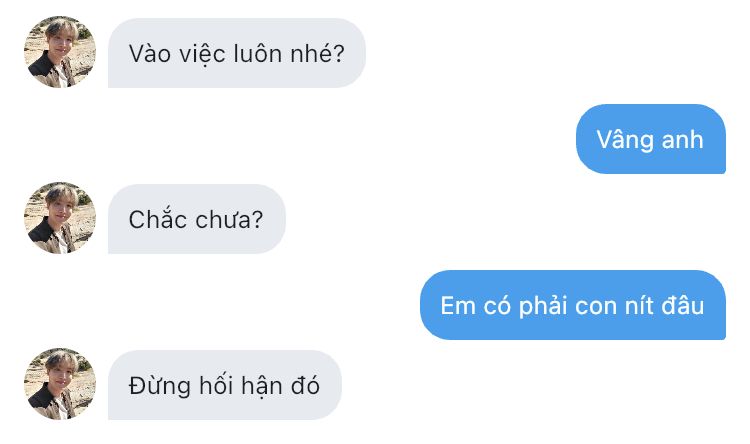The width and height of the screenshot is (750, 444).
Task: Select the "Vào việc luôn nhé?" message bubble
Action: point(237,53)
